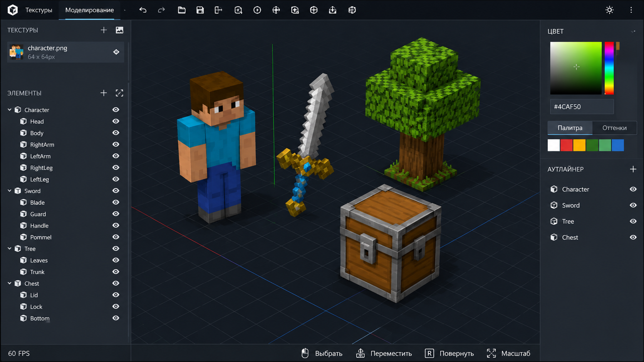Activate the Повернуть tool
This screenshot has width=644, height=362.
coord(449,353)
